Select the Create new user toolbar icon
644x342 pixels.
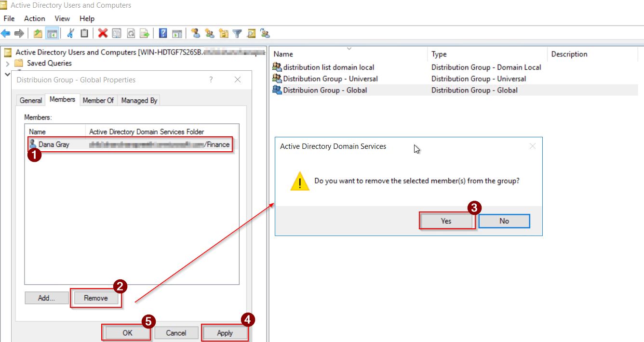[196, 33]
